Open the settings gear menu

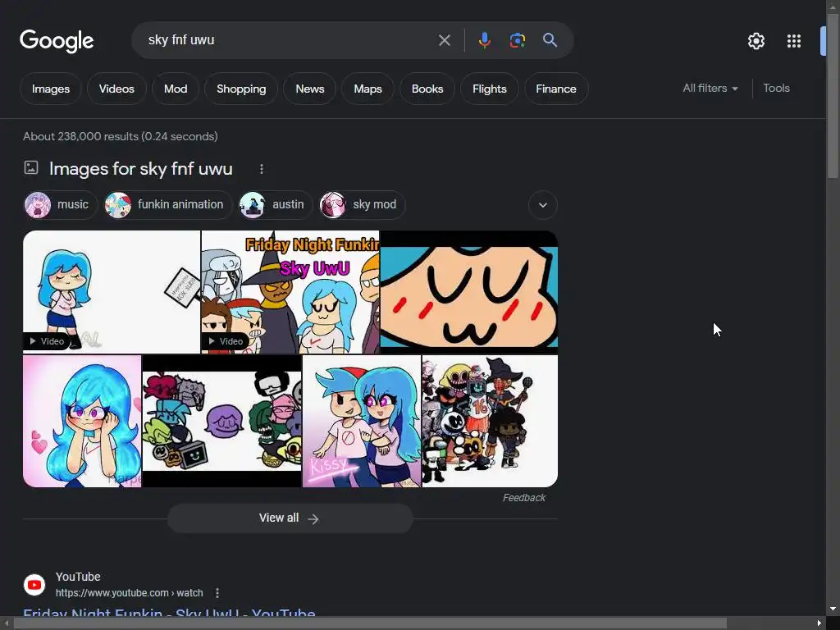(756, 41)
